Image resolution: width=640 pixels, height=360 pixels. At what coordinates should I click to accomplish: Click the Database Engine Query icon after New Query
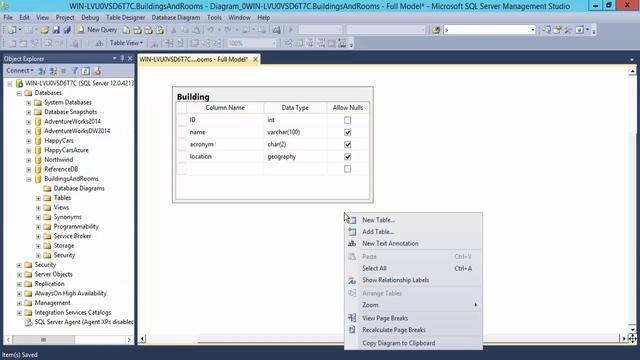click(x=127, y=30)
